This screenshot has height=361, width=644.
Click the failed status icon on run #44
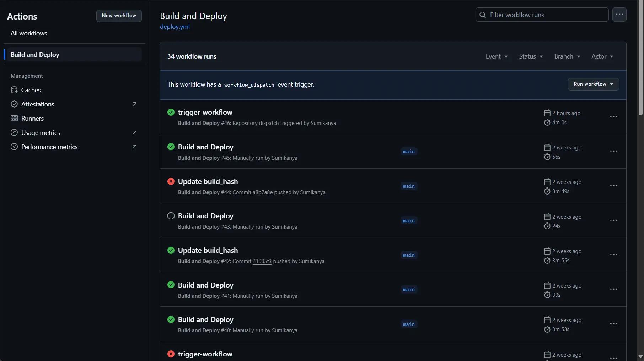click(x=171, y=182)
